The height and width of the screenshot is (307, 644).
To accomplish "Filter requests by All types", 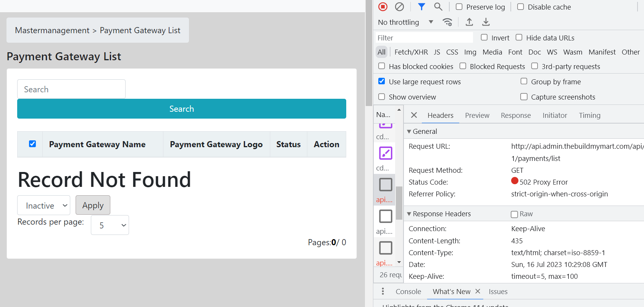I will tap(381, 52).
